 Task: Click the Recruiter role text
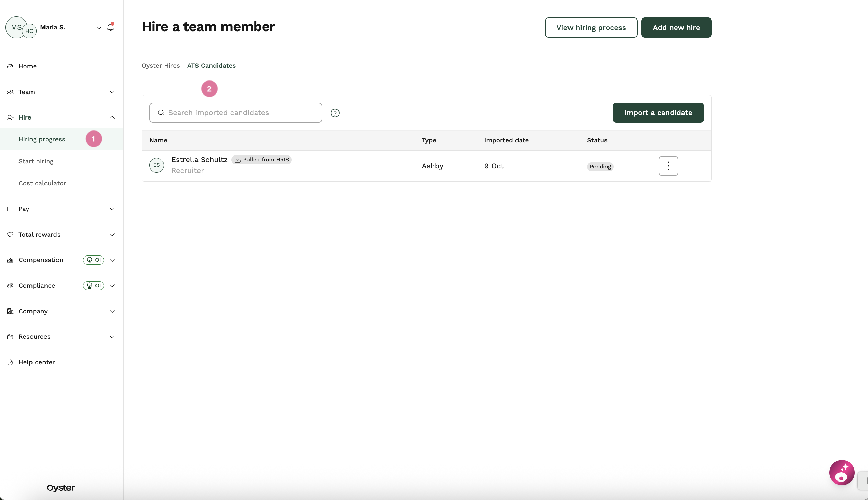point(188,170)
